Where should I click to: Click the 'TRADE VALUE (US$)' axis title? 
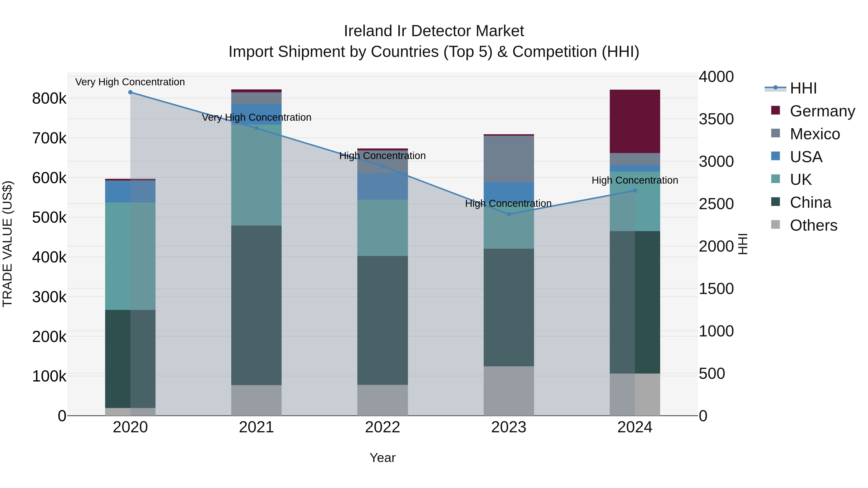7,244
